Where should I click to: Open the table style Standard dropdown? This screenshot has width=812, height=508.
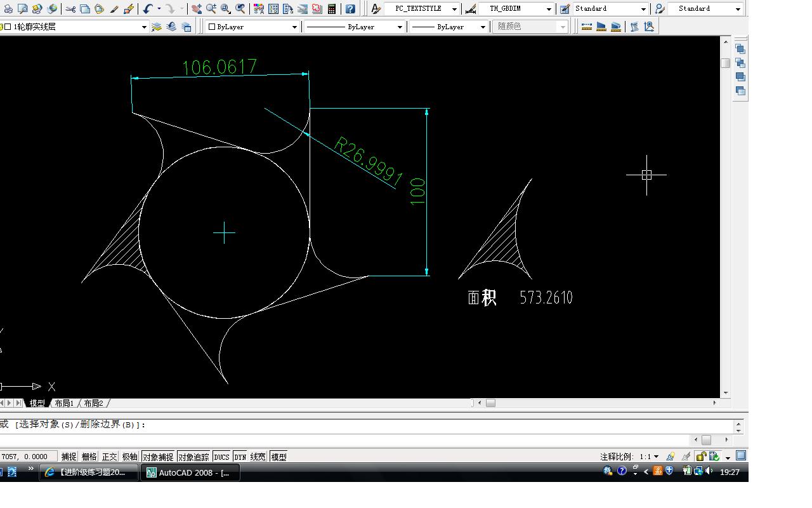[610, 9]
